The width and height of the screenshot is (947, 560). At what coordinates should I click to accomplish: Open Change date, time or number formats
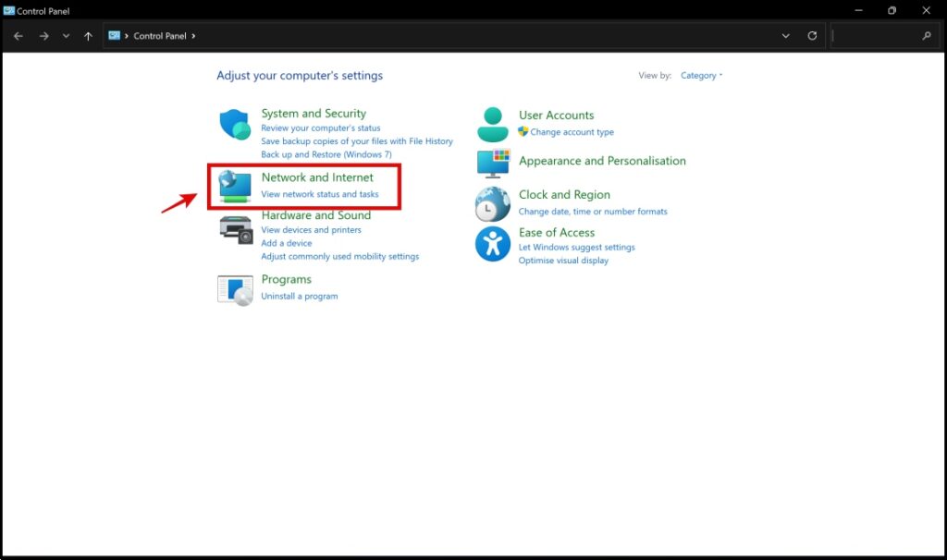tap(593, 212)
